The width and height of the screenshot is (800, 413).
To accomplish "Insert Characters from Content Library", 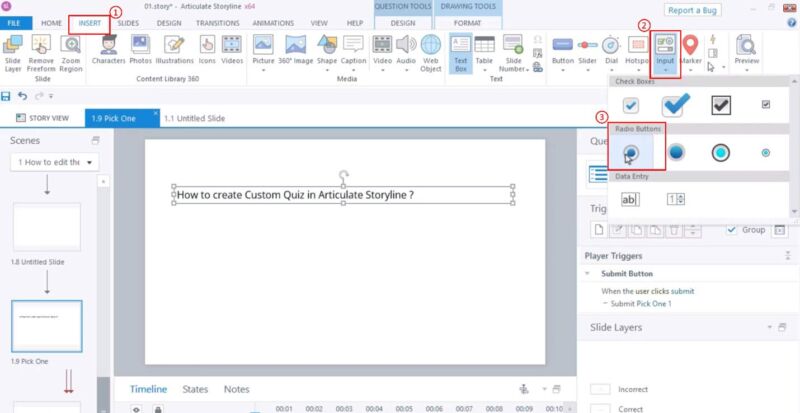I will 107,49.
